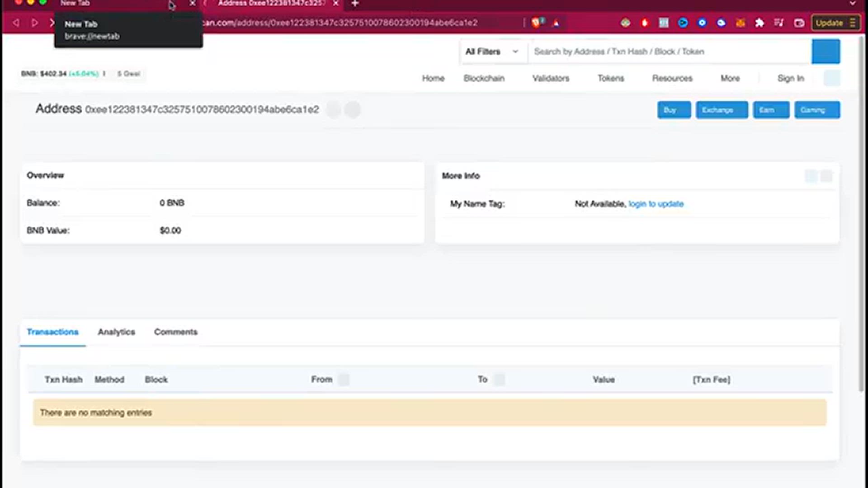Click the 5 Gwei gas price

[x=128, y=74]
